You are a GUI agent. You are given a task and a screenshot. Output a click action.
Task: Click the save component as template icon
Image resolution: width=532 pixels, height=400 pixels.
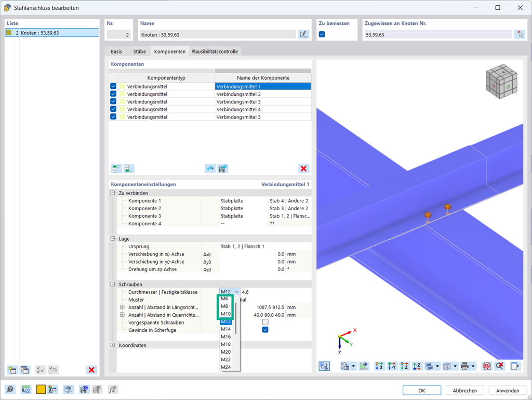[222, 169]
